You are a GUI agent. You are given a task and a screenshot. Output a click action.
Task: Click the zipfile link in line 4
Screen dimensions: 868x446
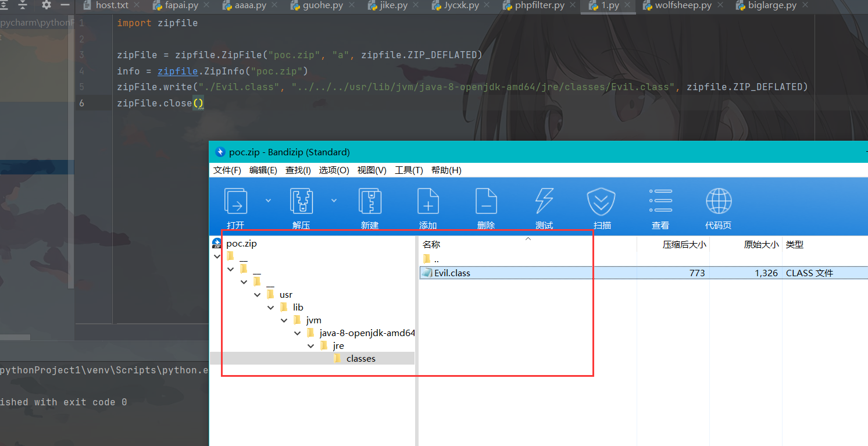click(178, 71)
